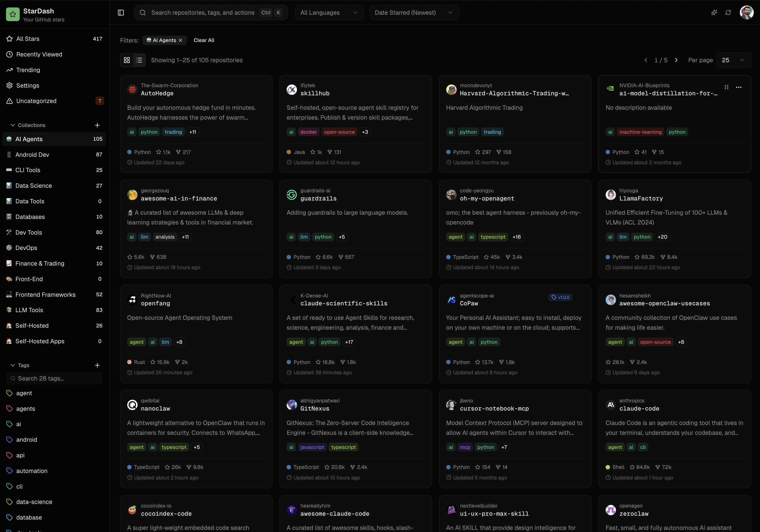Image resolution: width=760 pixels, height=532 pixels.
Task: Click Clear All filters
Action: (204, 40)
